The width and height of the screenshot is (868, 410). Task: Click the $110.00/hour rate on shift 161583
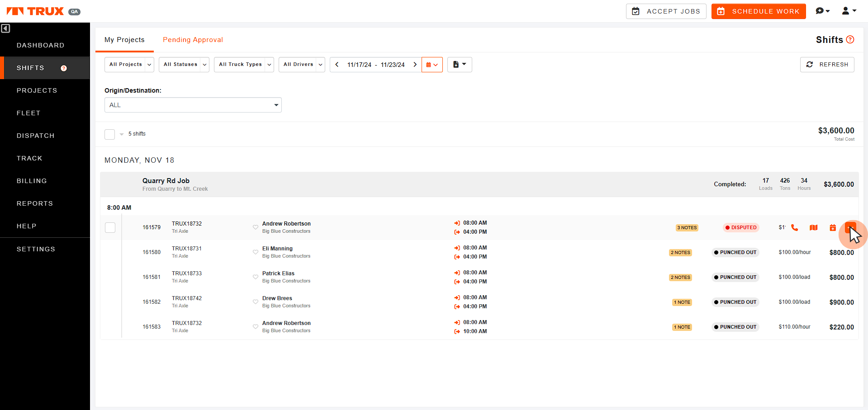(x=794, y=327)
